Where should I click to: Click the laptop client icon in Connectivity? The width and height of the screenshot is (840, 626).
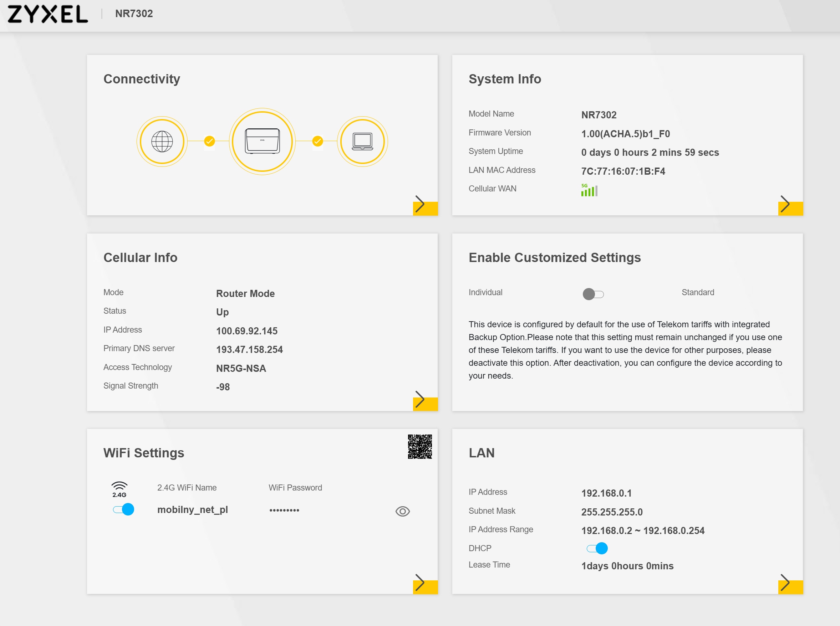(362, 141)
